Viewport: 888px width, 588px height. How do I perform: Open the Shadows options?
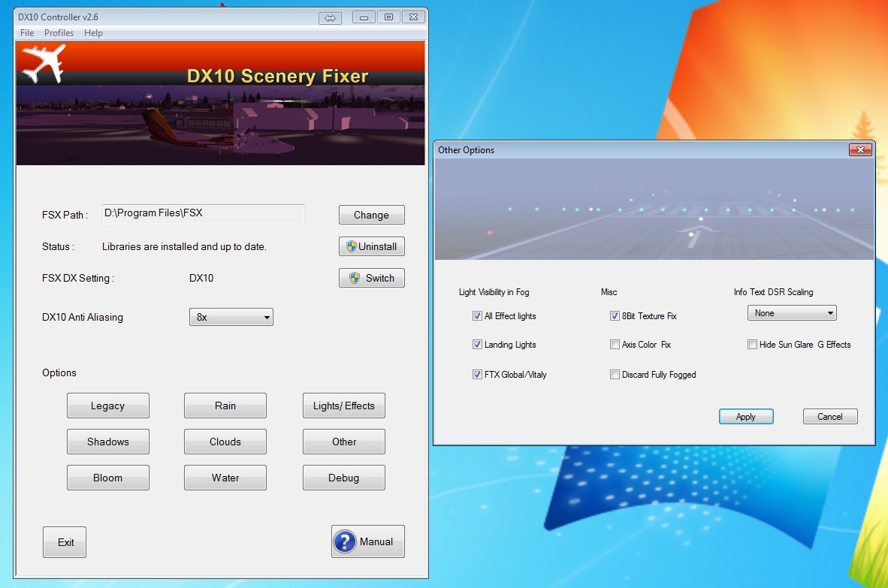(107, 442)
